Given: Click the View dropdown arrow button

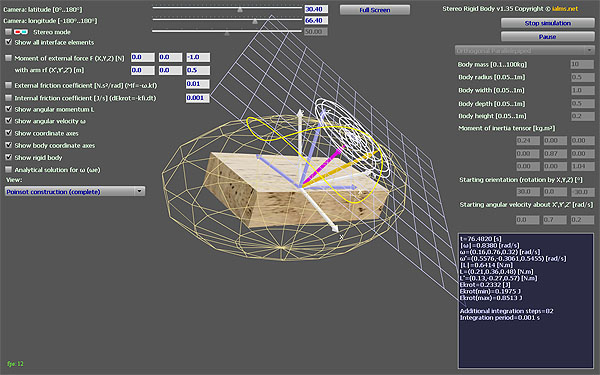Looking at the screenshot, I should pos(139,191).
